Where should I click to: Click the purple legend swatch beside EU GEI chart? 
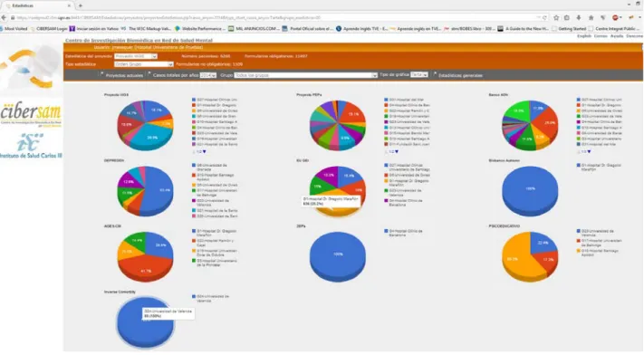tap(386, 200)
